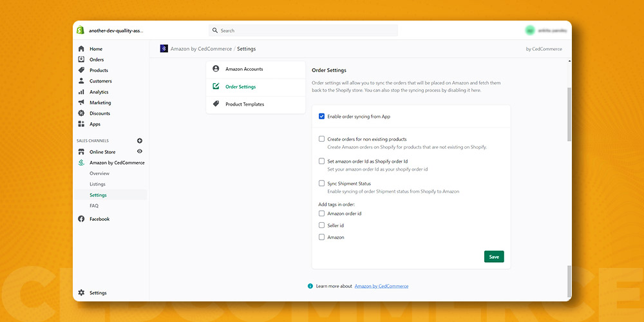
Task: Click the Product Templates tag icon
Action: pyautogui.click(x=216, y=104)
